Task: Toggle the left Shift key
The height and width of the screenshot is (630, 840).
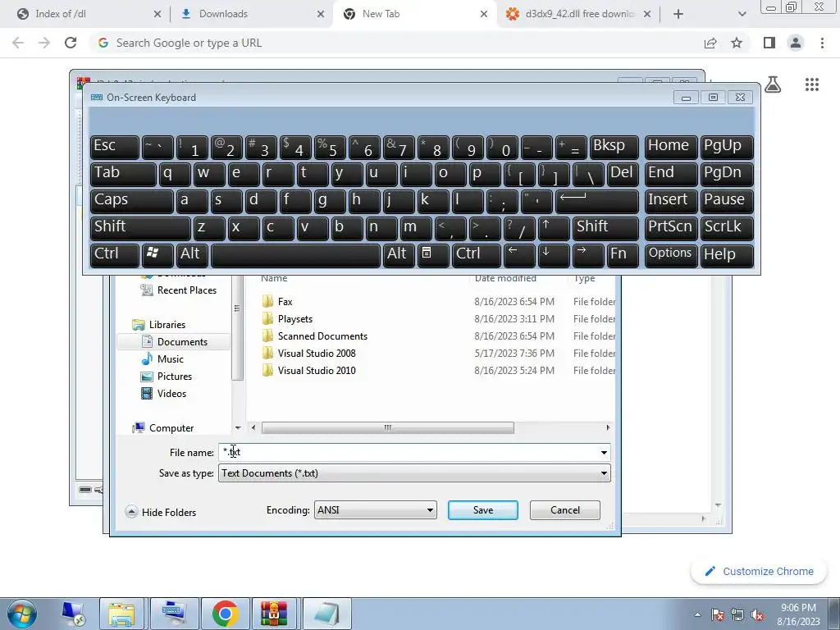Action: coord(140,228)
